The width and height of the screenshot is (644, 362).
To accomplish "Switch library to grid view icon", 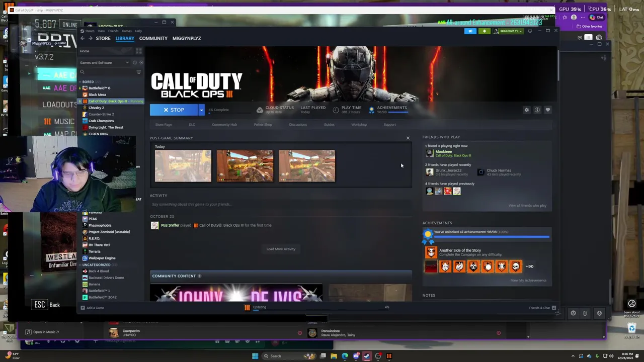I will [x=139, y=51].
